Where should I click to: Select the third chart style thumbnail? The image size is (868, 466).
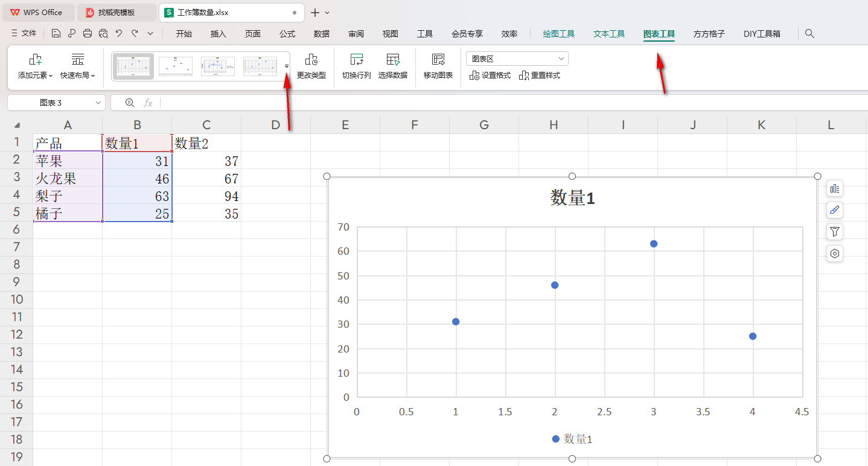click(218, 66)
